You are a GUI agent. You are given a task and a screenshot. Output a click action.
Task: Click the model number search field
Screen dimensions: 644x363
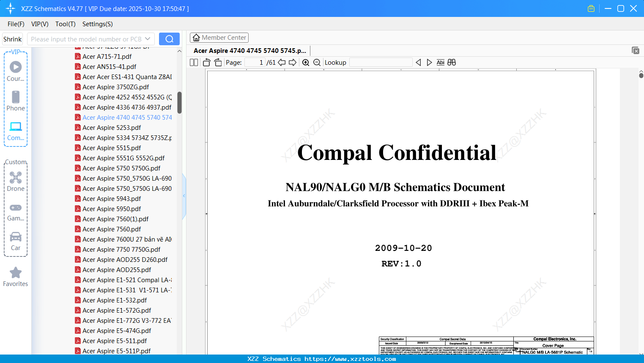click(x=87, y=39)
